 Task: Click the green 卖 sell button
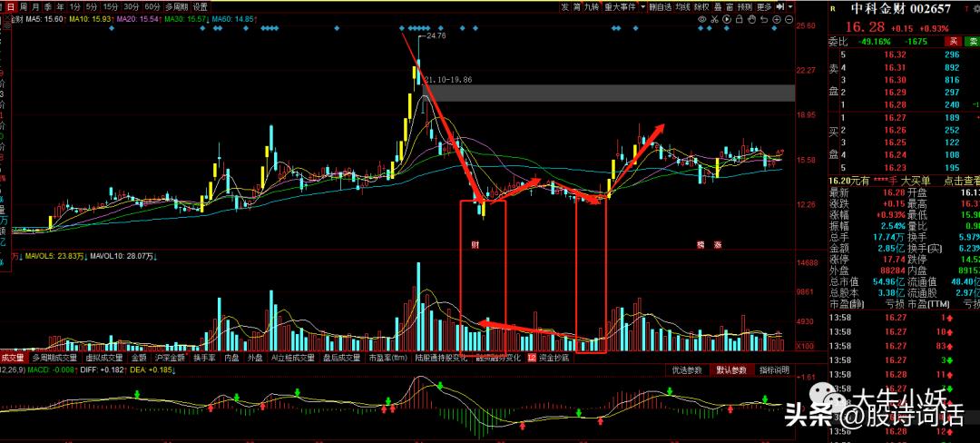(973, 41)
